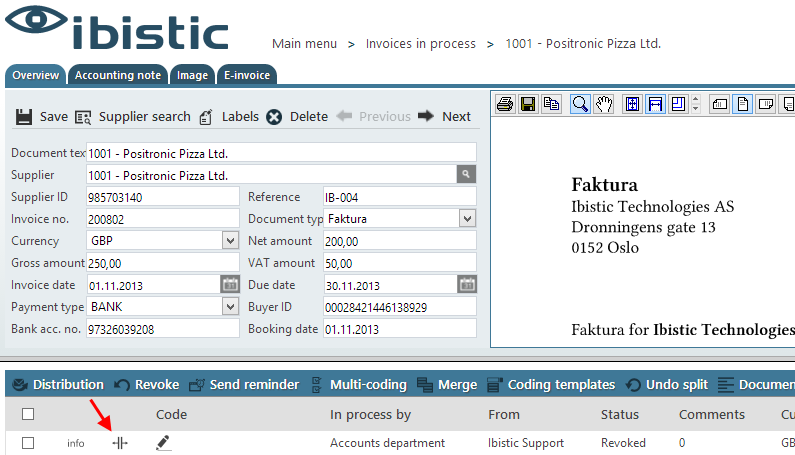Viewport: 795px width, 455px height.
Task: Click the Ibistic Support cell
Action: (526, 443)
